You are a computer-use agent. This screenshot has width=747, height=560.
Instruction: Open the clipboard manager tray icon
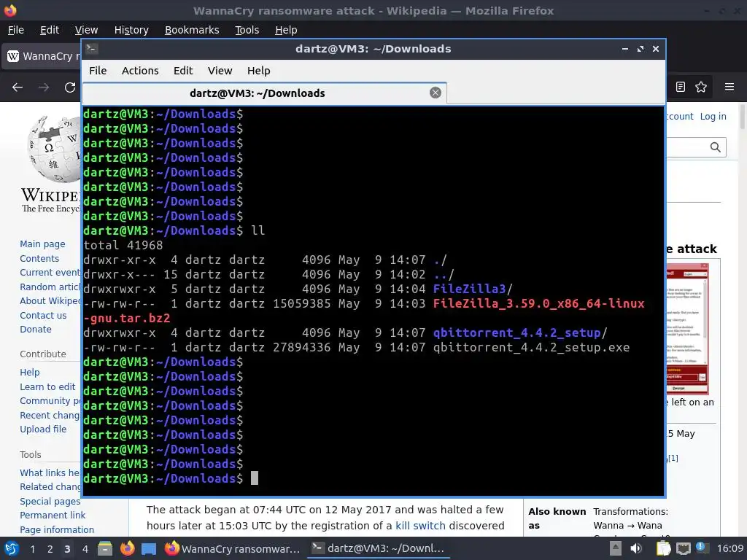(x=663, y=548)
